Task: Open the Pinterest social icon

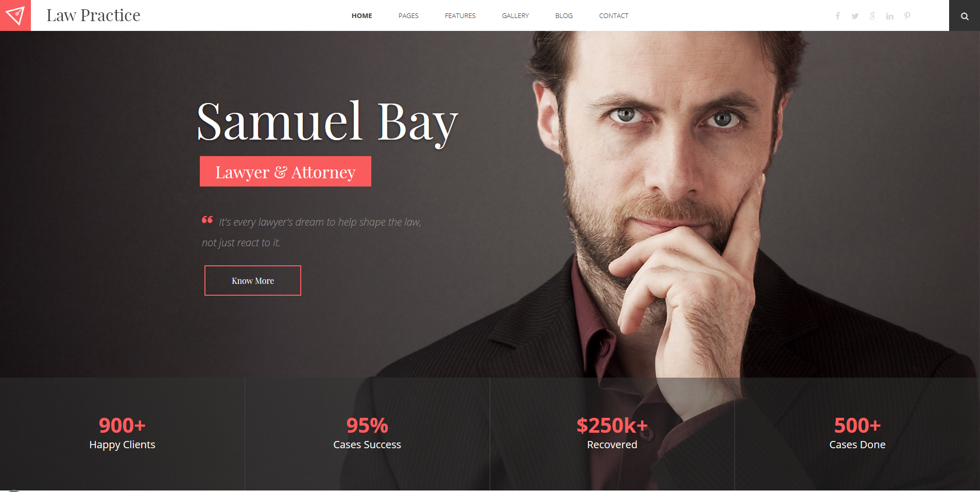Action: pyautogui.click(x=907, y=16)
